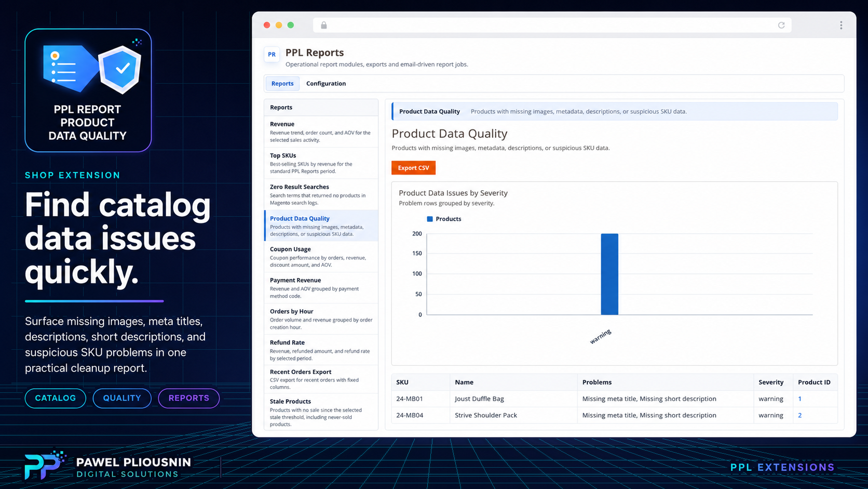Click the PPL EXTENSIONS footer text
This screenshot has width=868, height=489.
pos(782,467)
